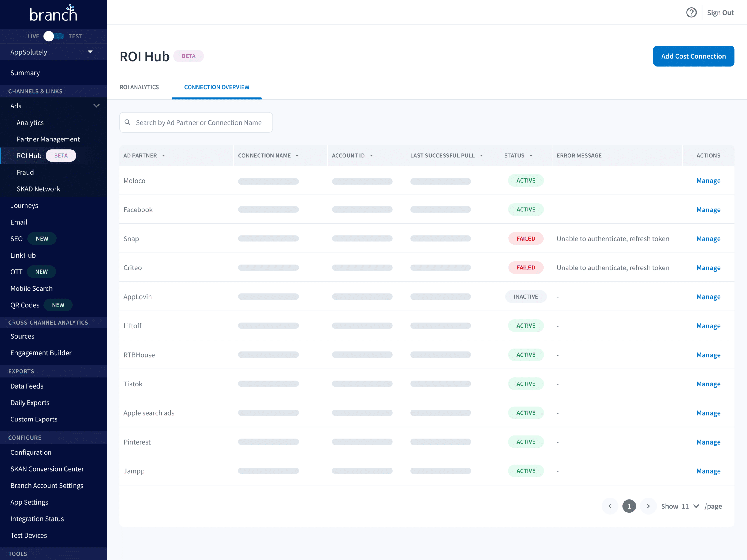Click the Branch logo
This screenshot has width=747, height=560.
[53, 13]
